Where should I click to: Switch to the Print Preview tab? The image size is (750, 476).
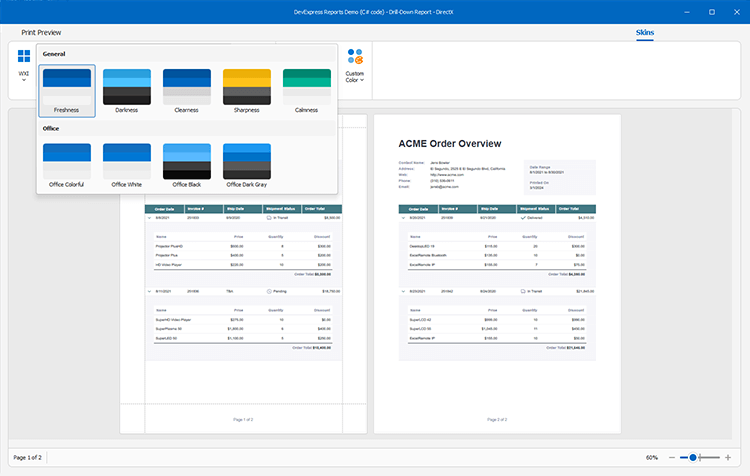42,33
